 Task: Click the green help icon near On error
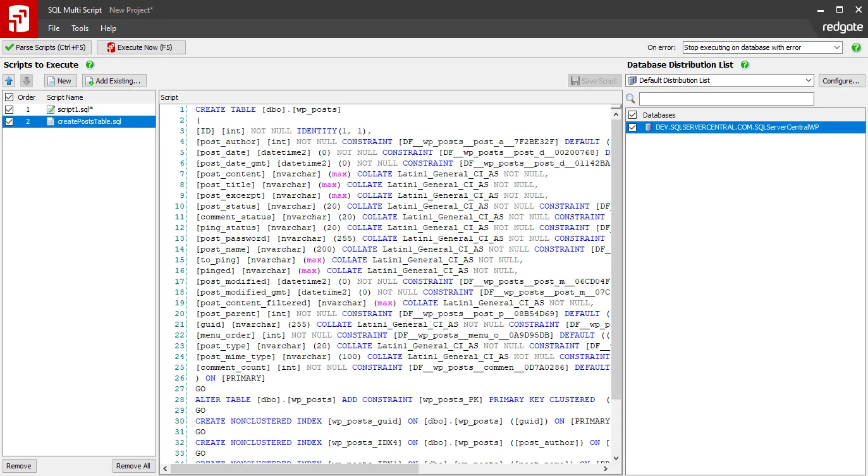(856, 47)
